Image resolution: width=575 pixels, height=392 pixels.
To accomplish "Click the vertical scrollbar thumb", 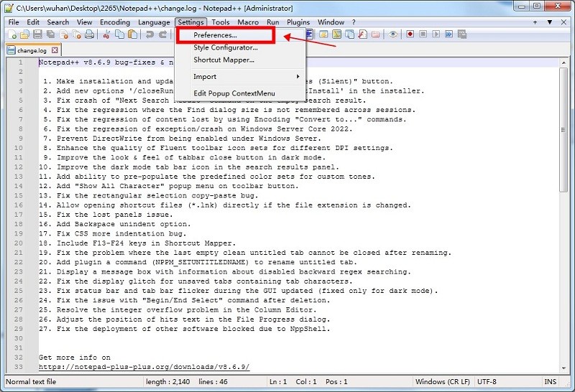I will (563, 130).
